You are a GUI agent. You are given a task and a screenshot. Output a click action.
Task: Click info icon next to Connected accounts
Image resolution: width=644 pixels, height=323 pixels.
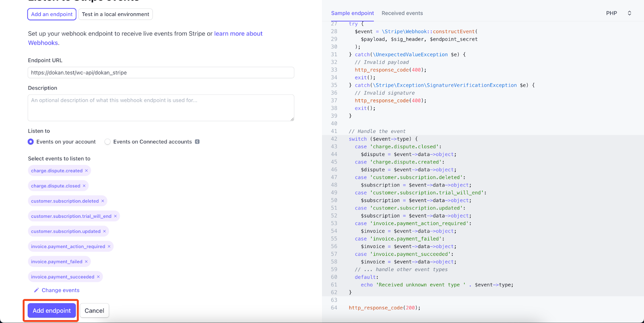pyautogui.click(x=197, y=142)
